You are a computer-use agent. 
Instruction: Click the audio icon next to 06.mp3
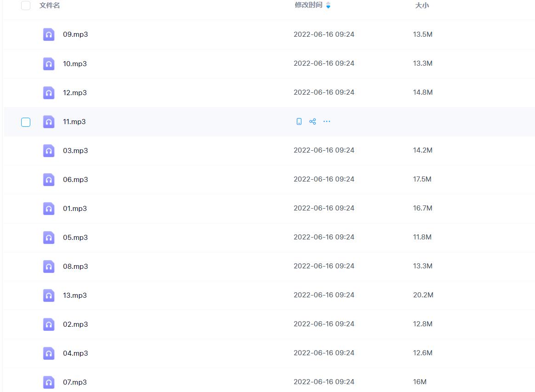pos(49,179)
